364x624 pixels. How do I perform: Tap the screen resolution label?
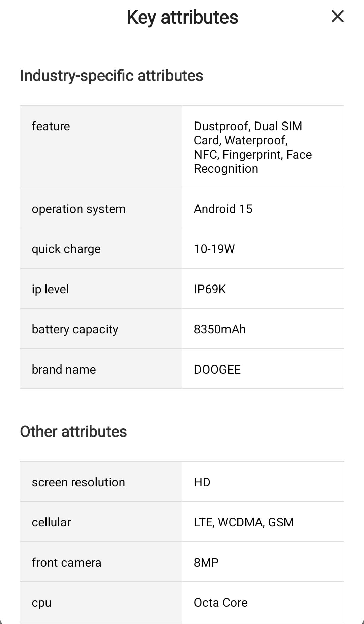78,482
